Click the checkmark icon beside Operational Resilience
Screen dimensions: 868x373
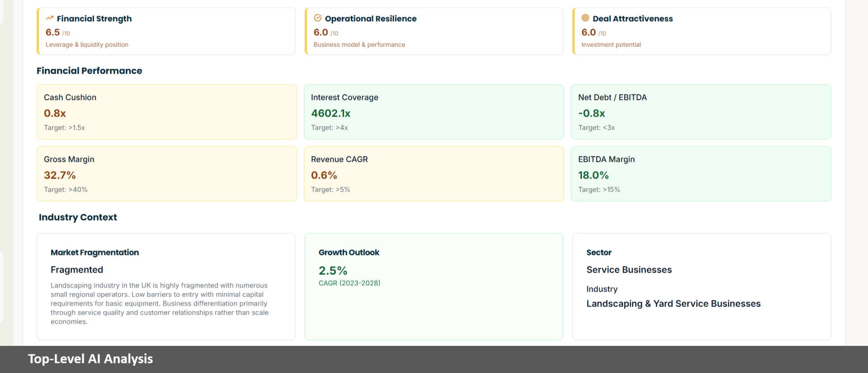(318, 18)
